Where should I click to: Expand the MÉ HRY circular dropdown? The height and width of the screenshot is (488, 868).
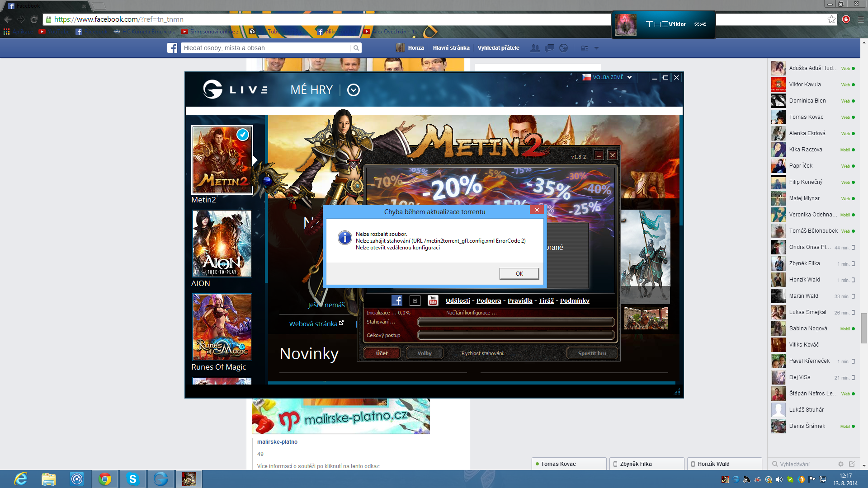pyautogui.click(x=354, y=90)
